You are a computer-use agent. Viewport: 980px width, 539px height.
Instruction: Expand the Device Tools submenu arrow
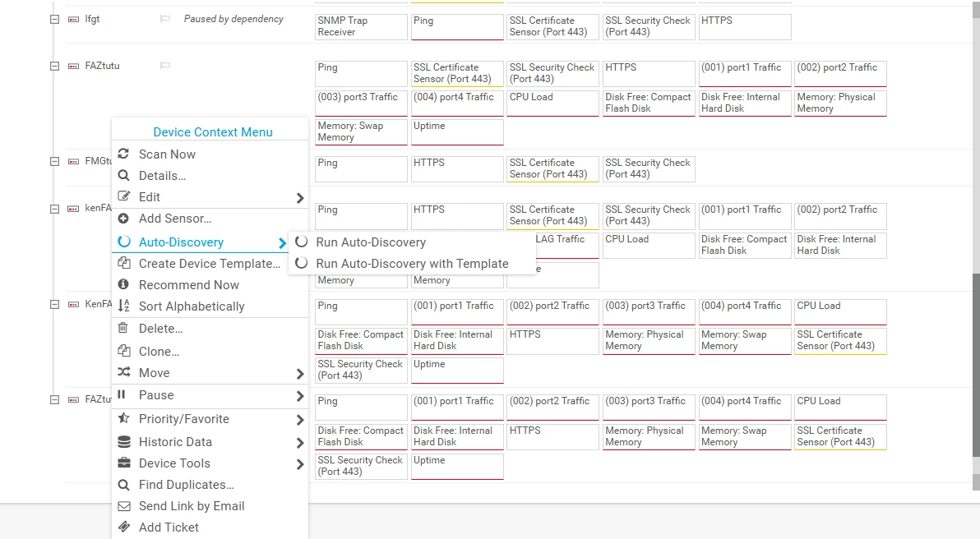tap(300, 464)
